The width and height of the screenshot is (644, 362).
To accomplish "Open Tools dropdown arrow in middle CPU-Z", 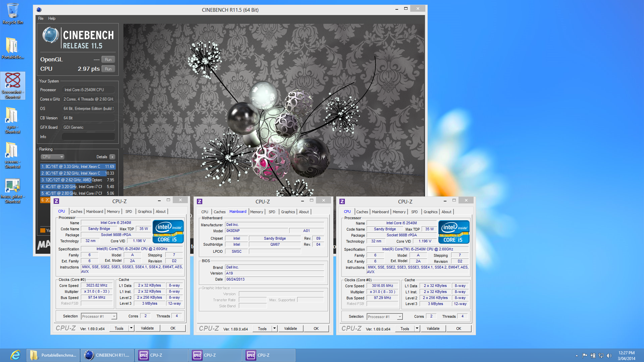I will click(274, 328).
